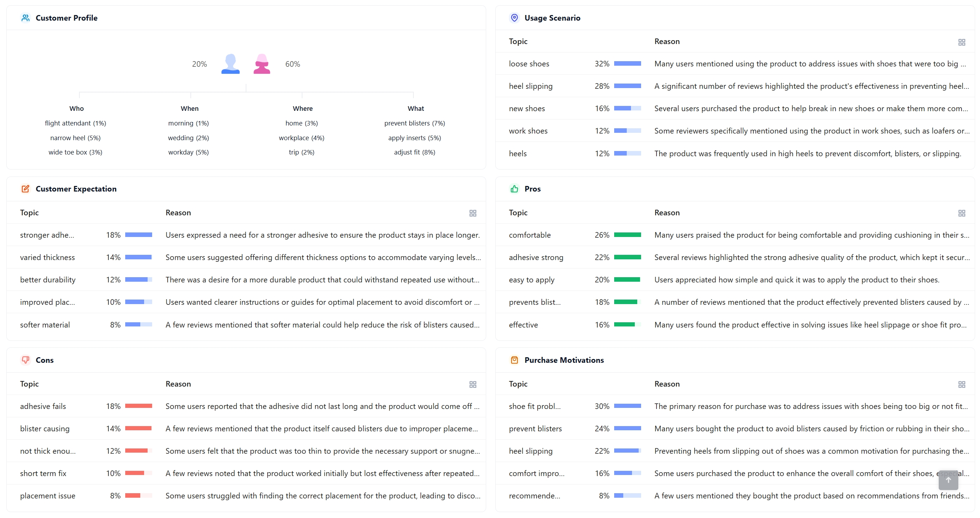The image size is (980, 518).
Task: Select the male figure in Customer Profile
Action: (230, 63)
